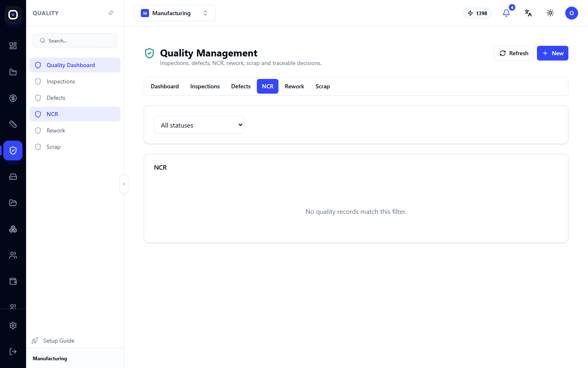Open the dollar coin finance icon
This screenshot has width=588, height=368.
[x=13, y=98]
